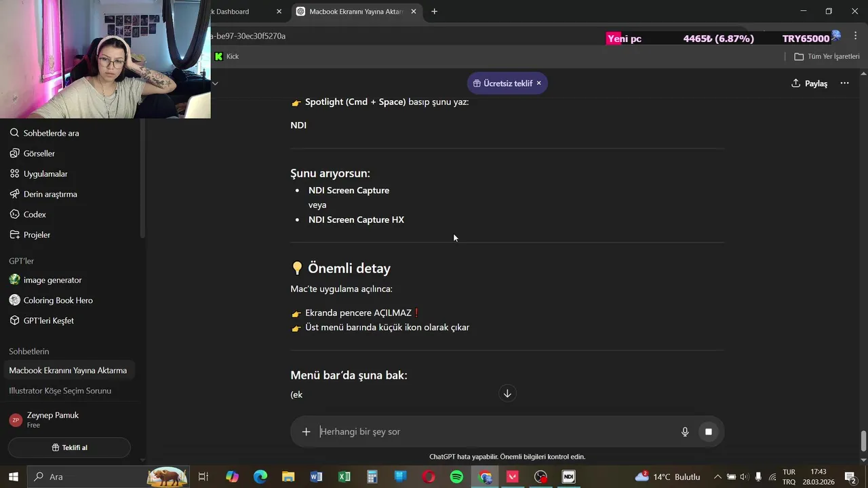Open Chrome from the taskbar
Image resolution: width=868 pixels, height=488 pixels.
485,476
